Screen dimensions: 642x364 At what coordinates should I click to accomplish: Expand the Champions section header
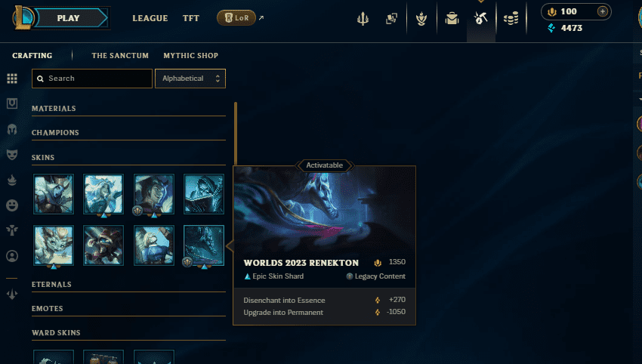pyautogui.click(x=128, y=133)
